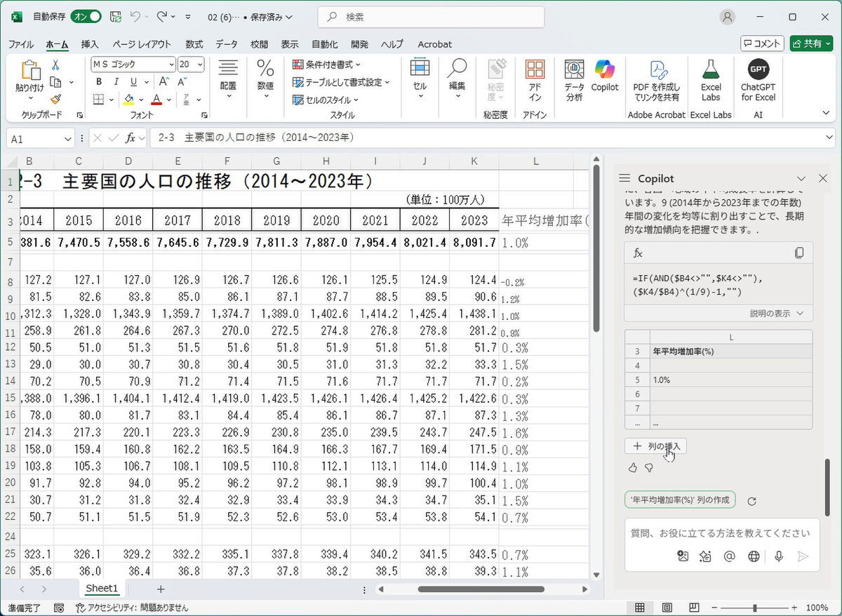Toggle bold formatting
The height and width of the screenshot is (616, 842).
98,81
